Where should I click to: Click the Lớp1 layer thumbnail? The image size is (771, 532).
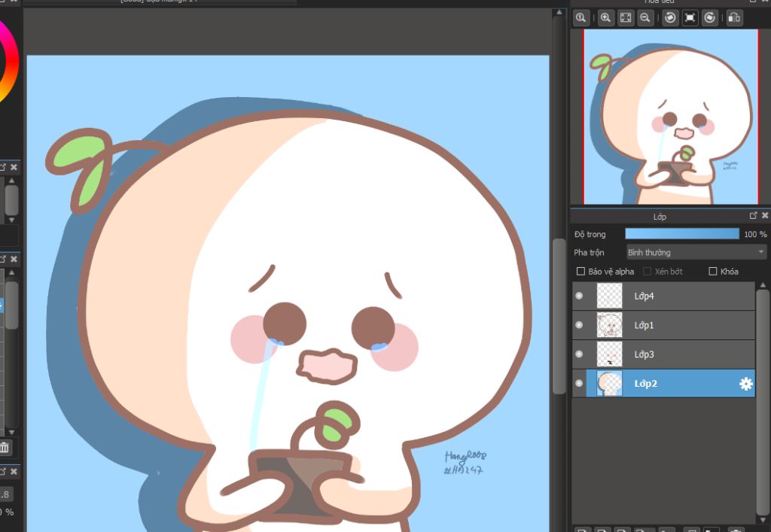(x=609, y=325)
